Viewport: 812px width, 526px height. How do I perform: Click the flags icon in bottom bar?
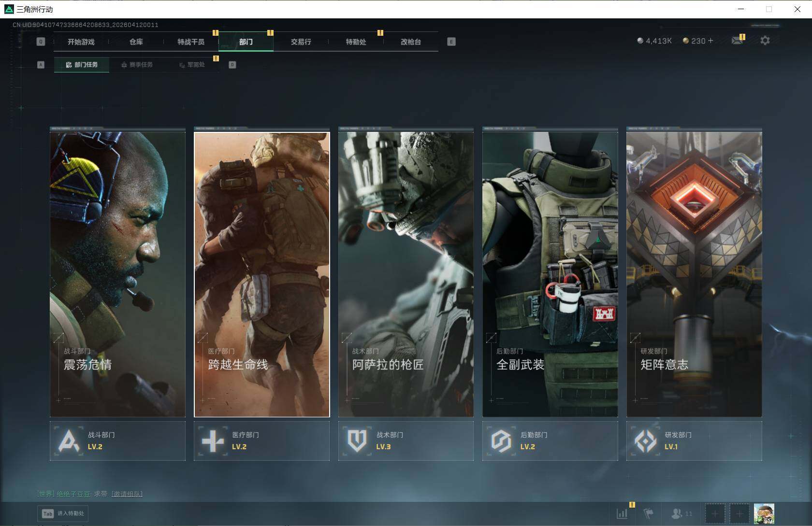[x=649, y=513]
